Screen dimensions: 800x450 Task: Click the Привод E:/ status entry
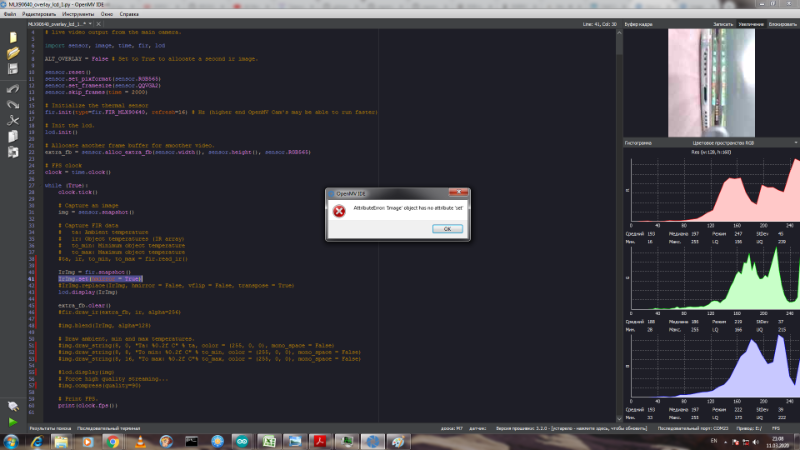point(749,429)
